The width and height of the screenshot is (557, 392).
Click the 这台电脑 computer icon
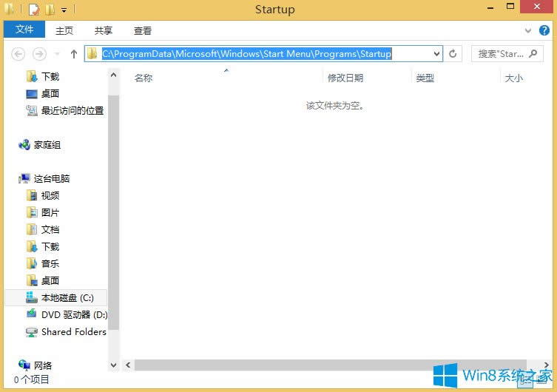[24, 178]
